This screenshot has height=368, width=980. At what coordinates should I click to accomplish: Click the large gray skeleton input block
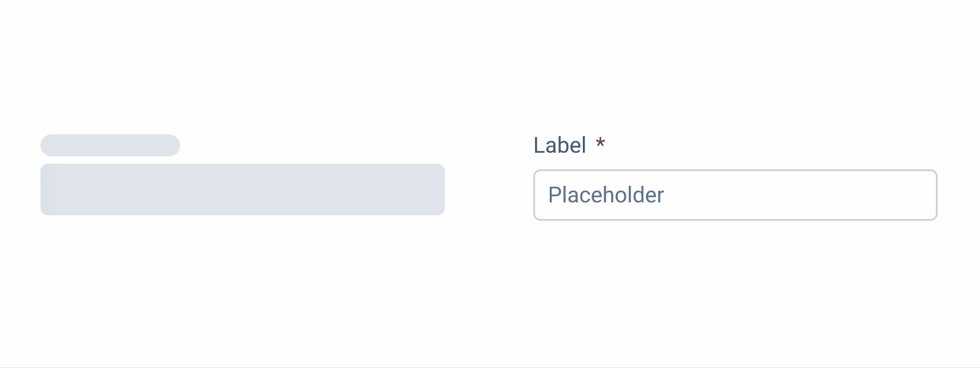(243, 190)
